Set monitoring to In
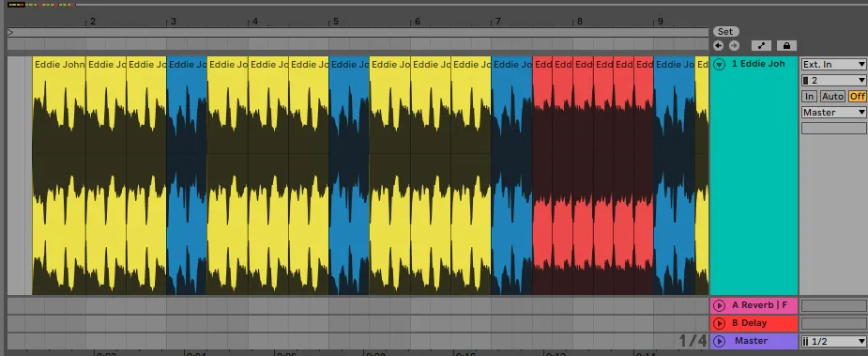Image resolution: width=868 pixels, height=356 pixels. [809, 97]
